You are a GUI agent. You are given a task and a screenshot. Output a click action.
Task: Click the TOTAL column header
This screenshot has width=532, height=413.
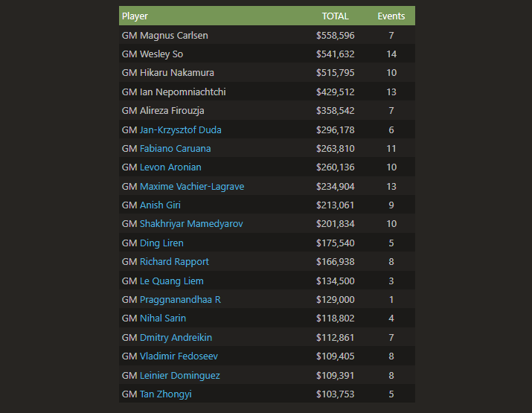[x=335, y=16]
